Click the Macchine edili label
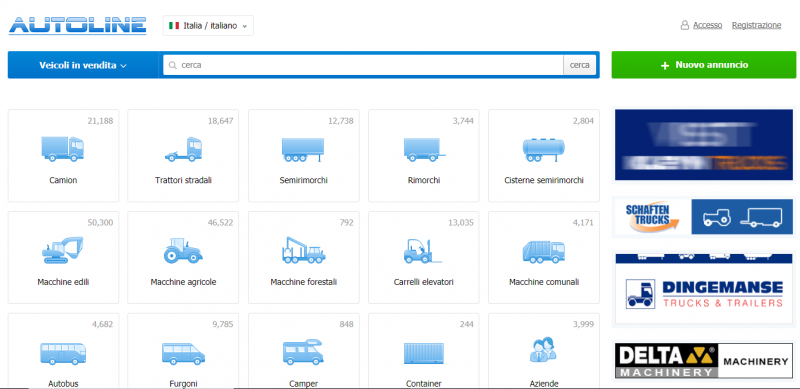800x389 pixels. pyautogui.click(x=63, y=282)
